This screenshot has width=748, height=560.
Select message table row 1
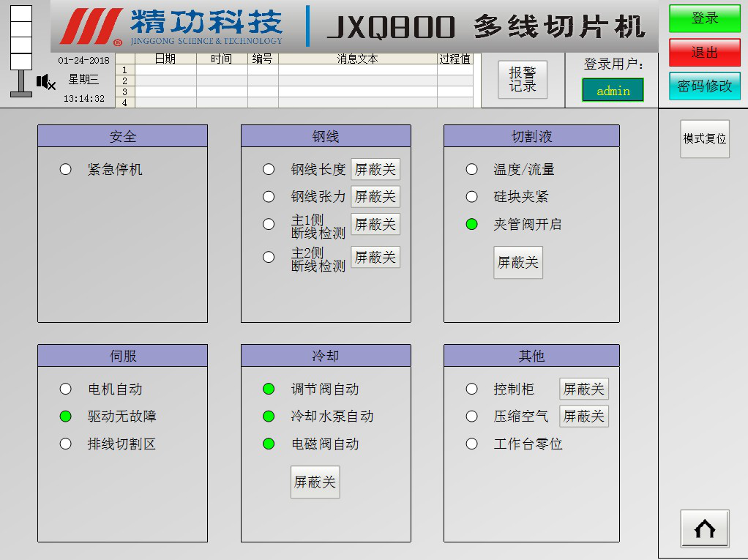point(294,70)
